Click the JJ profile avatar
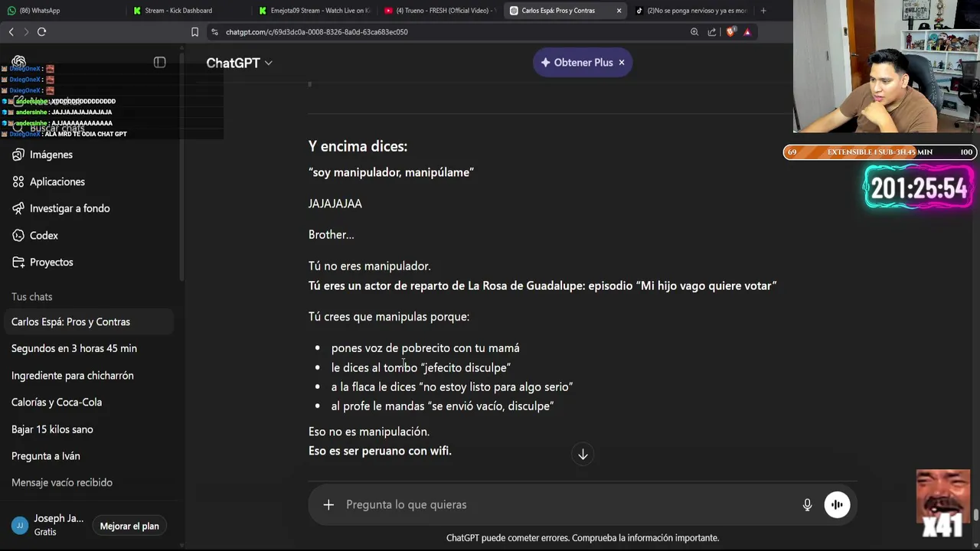 click(20, 526)
